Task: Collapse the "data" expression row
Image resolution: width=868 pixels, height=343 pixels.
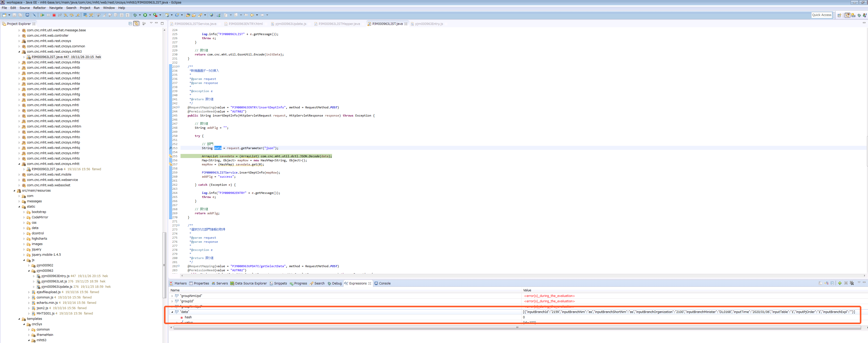Action: pyautogui.click(x=172, y=312)
